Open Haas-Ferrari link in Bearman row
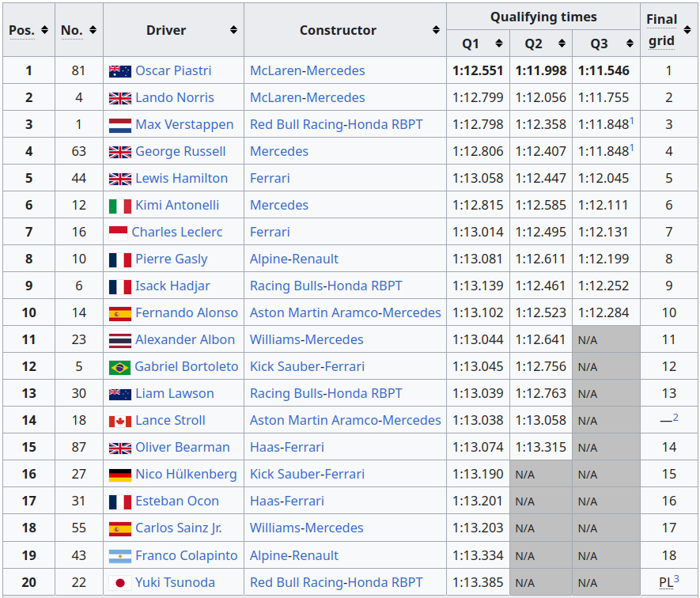Screen dimensions: 700x598 coord(287,447)
